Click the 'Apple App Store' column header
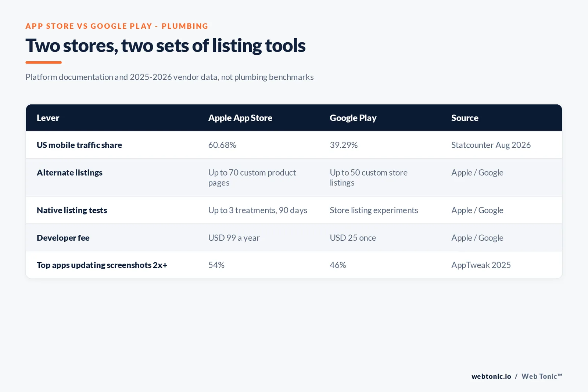 point(240,118)
